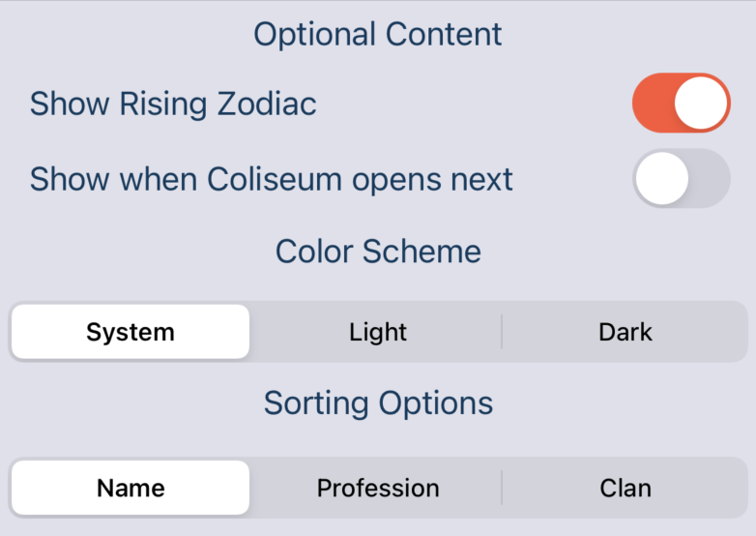This screenshot has width=756, height=536.
Task: Click the divider between Profession and Clan
Action: coord(502,488)
